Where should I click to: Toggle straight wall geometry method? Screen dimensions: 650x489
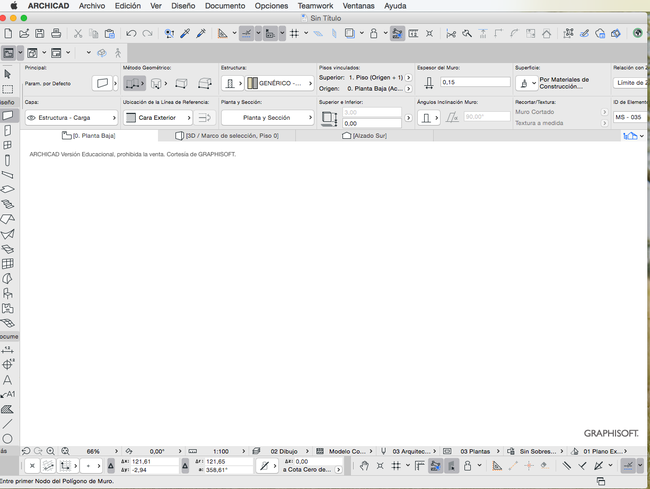coord(134,83)
